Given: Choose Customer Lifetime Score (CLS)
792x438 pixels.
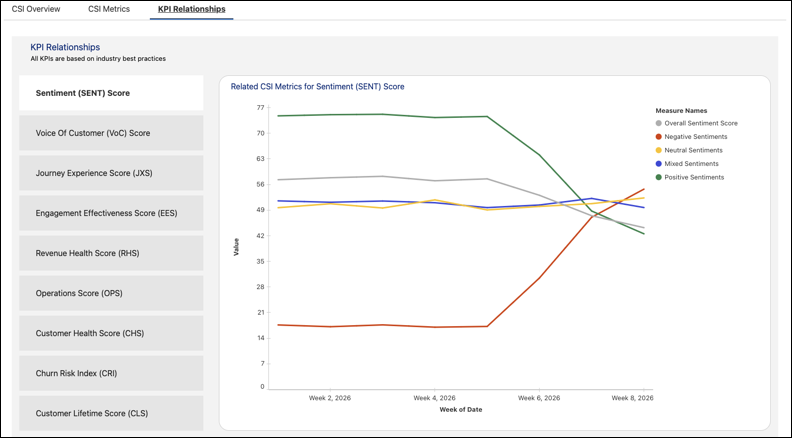Looking at the screenshot, I should (x=111, y=413).
